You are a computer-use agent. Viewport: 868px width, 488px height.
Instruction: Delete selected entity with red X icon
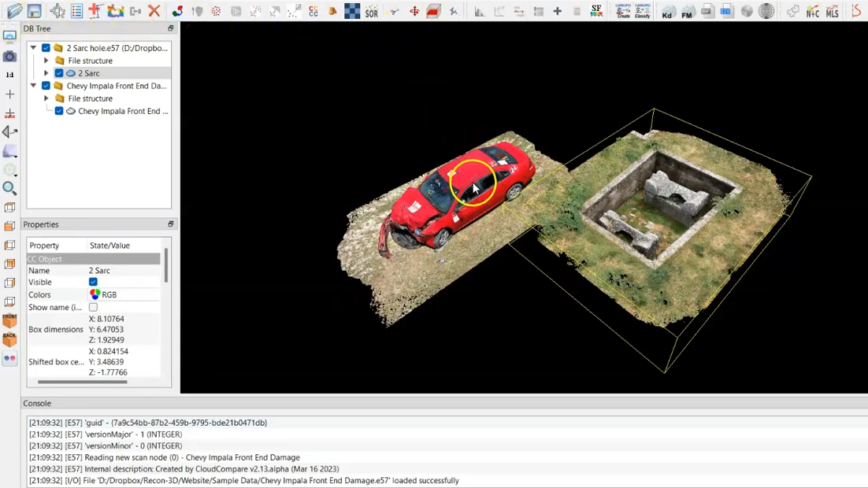point(154,11)
